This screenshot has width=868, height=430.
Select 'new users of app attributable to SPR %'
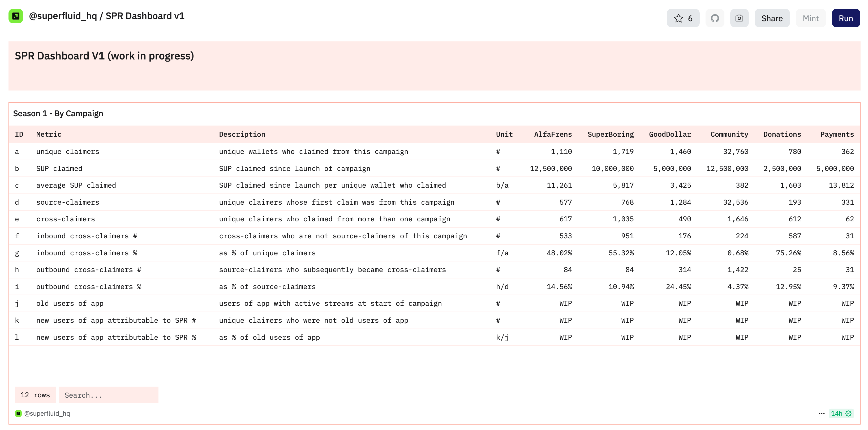(x=116, y=337)
